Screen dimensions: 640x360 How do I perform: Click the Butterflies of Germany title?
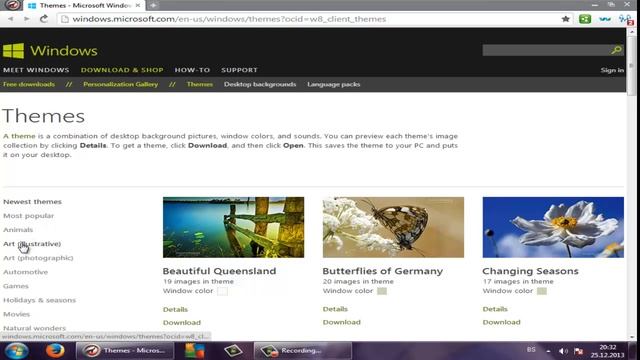[x=382, y=271]
